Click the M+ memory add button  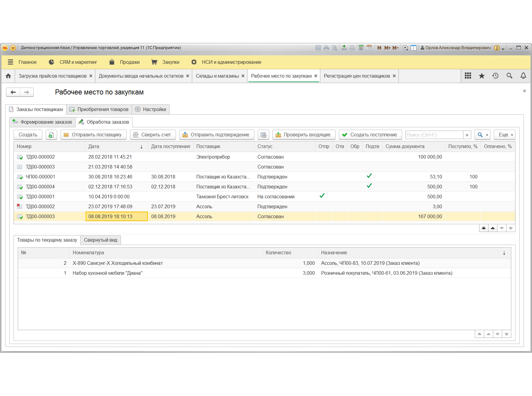point(387,48)
